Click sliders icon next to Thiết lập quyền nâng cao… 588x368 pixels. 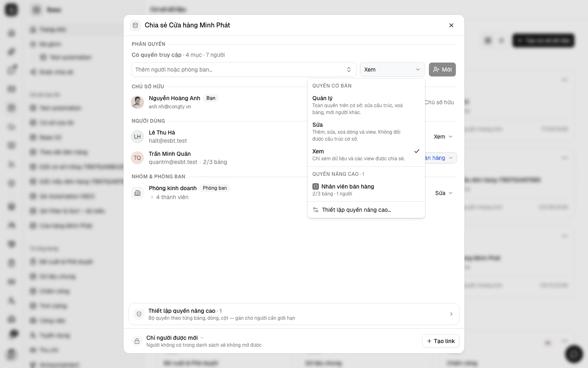pyautogui.click(x=316, y=210)
